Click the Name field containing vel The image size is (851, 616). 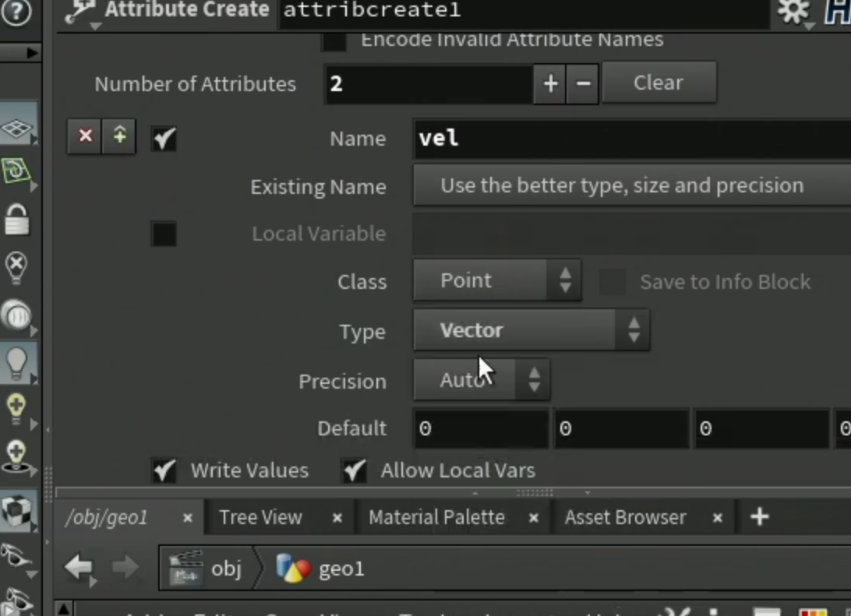tap(632, 139)
